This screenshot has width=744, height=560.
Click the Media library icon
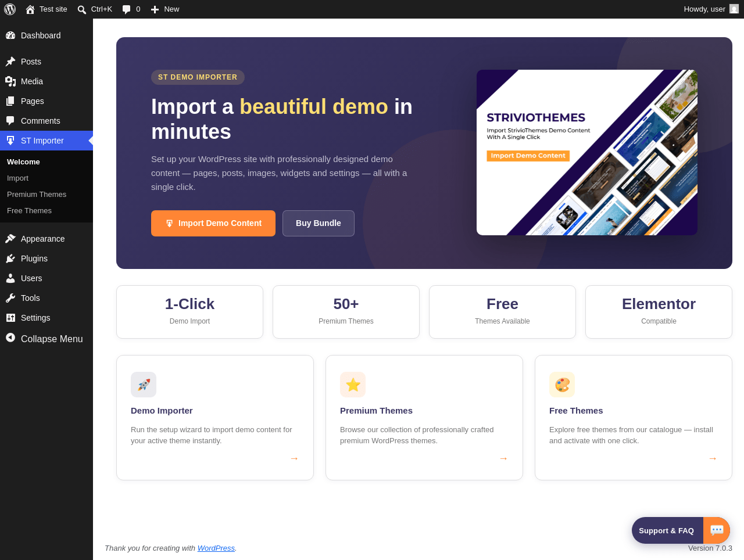point(10,81)
